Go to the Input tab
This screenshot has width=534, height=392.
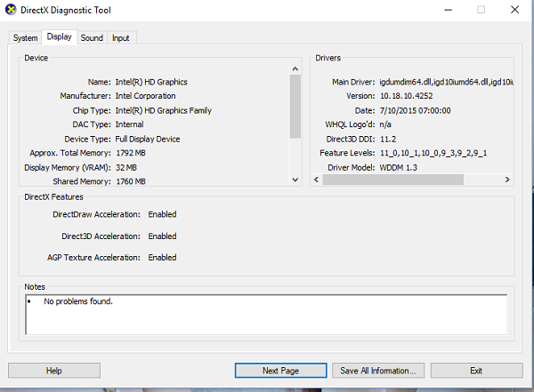pyautogui.click(x=120, y=38)
